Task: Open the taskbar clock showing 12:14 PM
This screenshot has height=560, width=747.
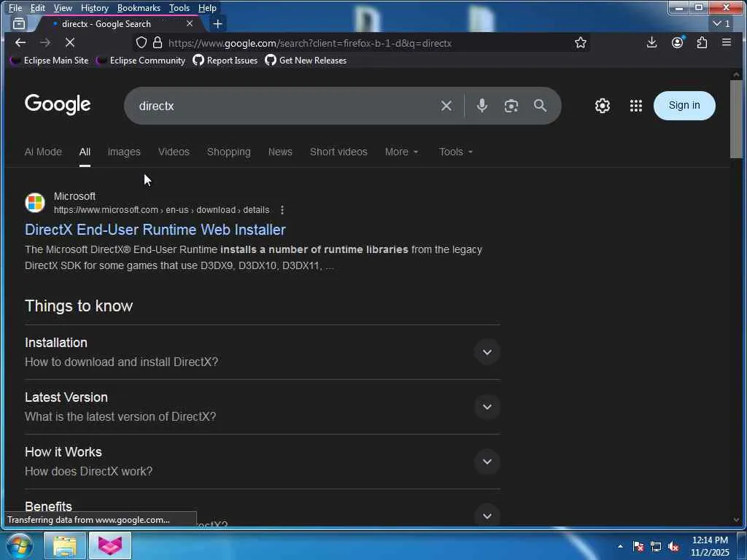Action: click(x=710, y=546)
